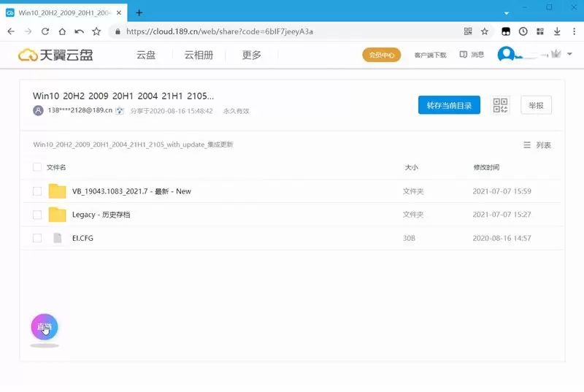
Task: Open browsing history clock icon
Action: point(523,31)
